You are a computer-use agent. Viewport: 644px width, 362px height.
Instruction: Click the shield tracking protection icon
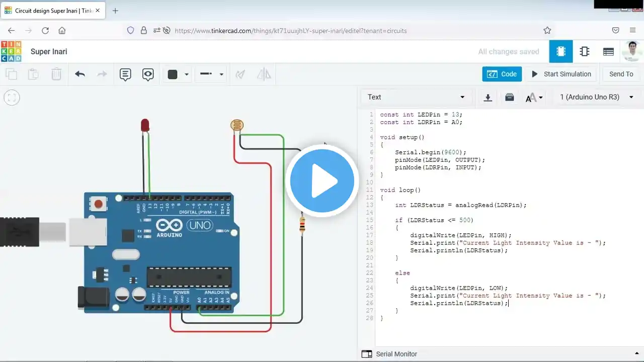click(130, 31)
